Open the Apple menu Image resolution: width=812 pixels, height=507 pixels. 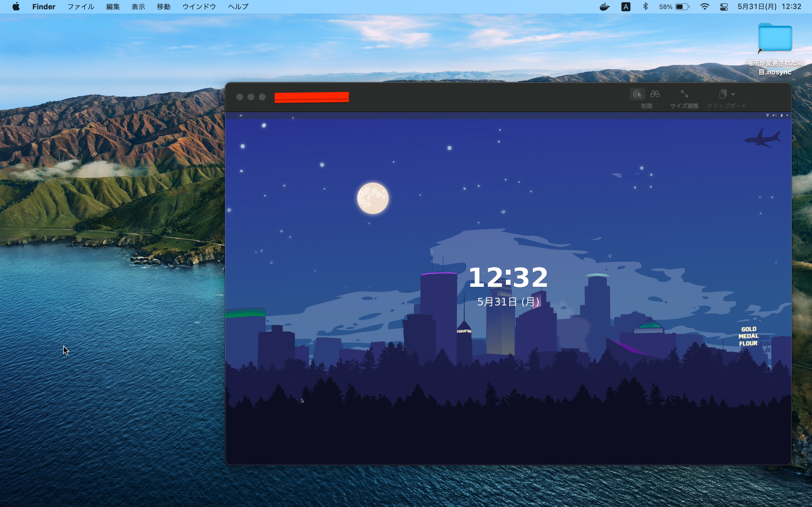[x=16, y=7]
